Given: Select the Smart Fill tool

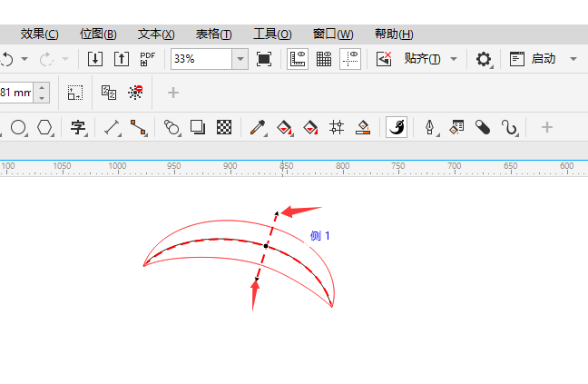Looking at the screenshot, I should (x=310, y=127).
